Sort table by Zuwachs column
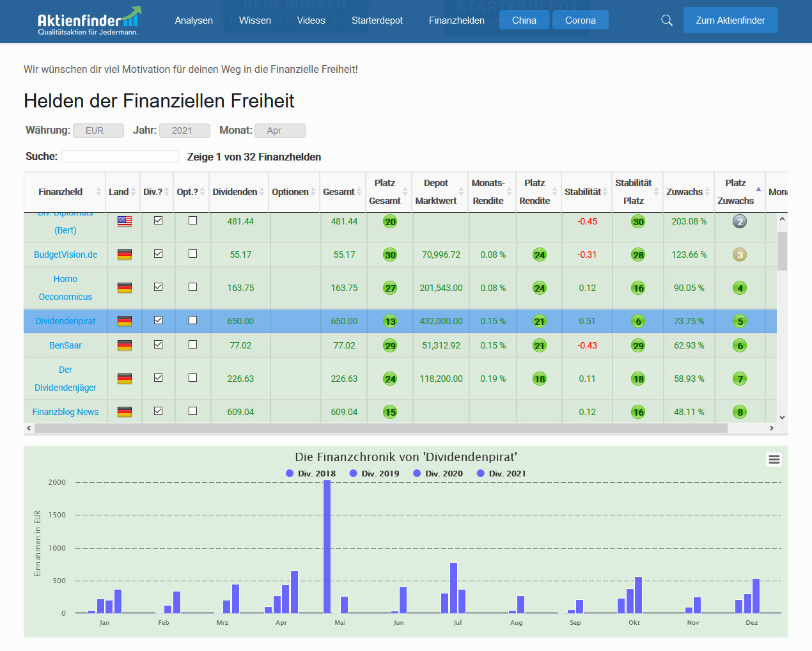The width and height of the screenshot is (812, 651). pos(689,192)
